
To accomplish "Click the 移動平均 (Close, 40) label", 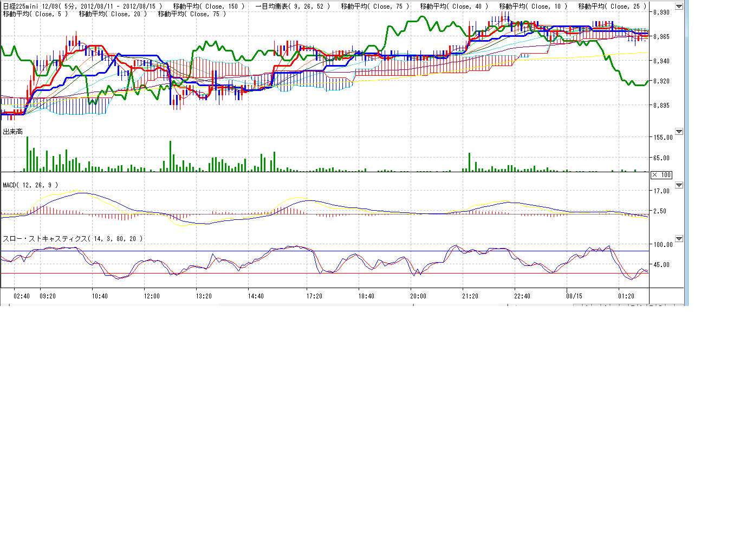I will pos(454,6).
